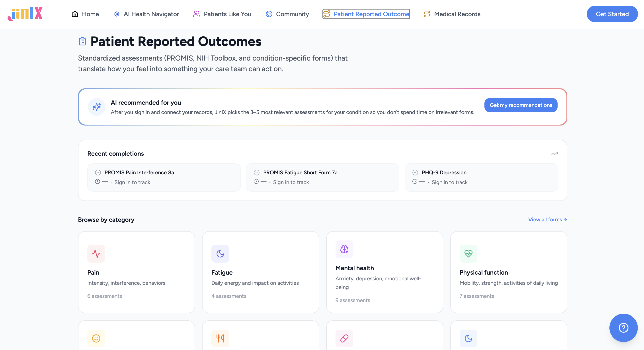Click the Pain category title
This screenshot has width=644, height=350.
[93, 272]
